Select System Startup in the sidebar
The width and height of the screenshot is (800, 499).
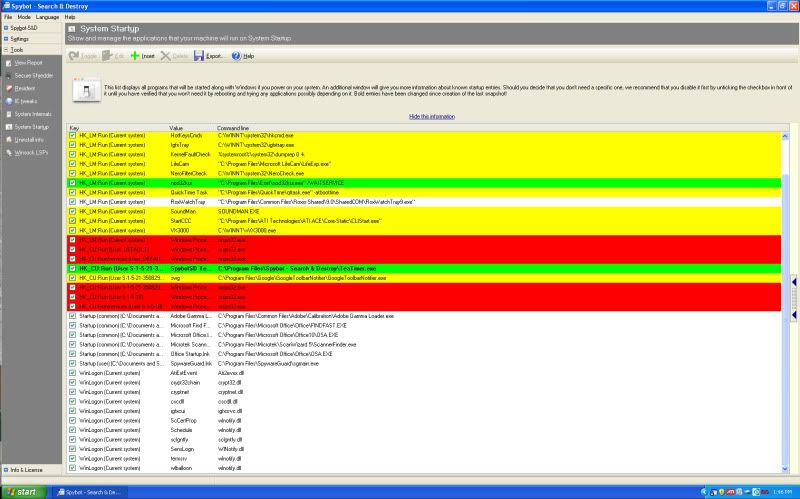click(31, 127)
